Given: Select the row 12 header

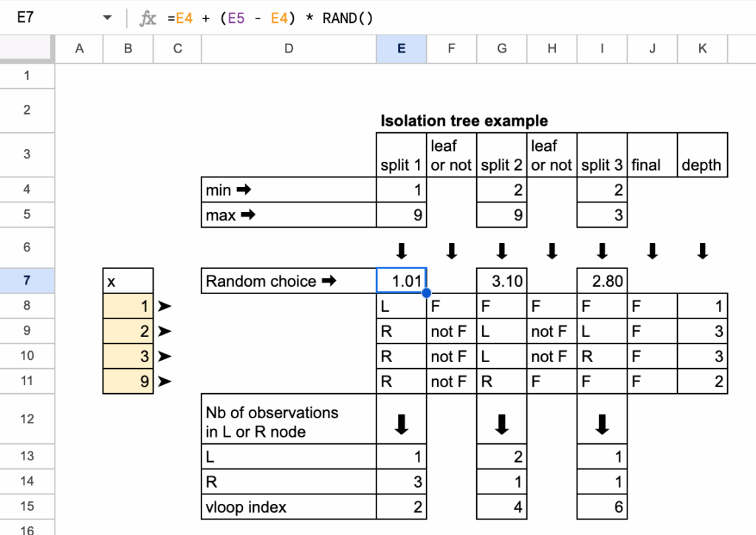Looking at the screenshot, I should click(27, 419).
